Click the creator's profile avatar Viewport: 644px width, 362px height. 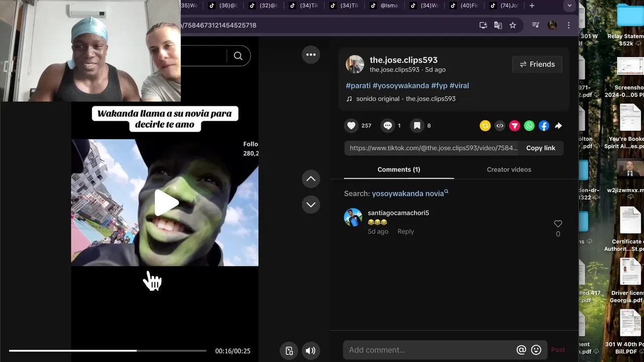355,64
